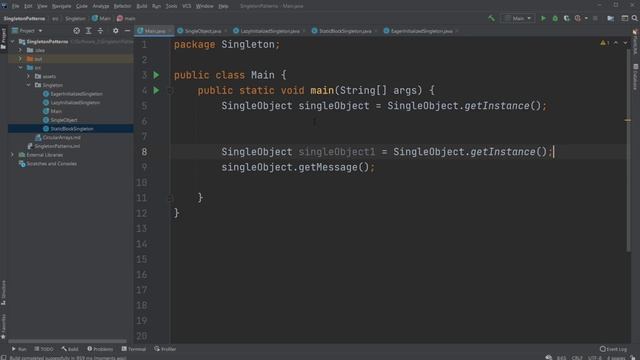
Task: Open the Project Structure folder icon
Action: coord(611,18)
